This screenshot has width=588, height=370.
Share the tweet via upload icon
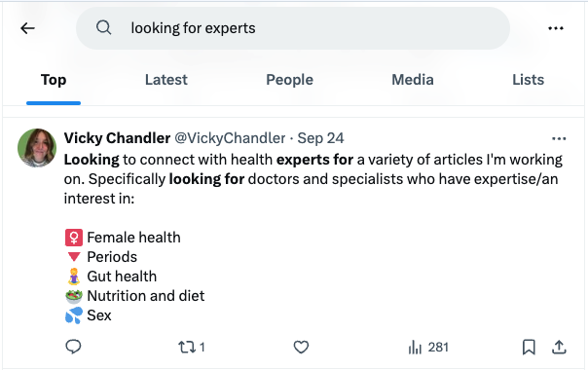pyautogui.click(x=559, y=347)
